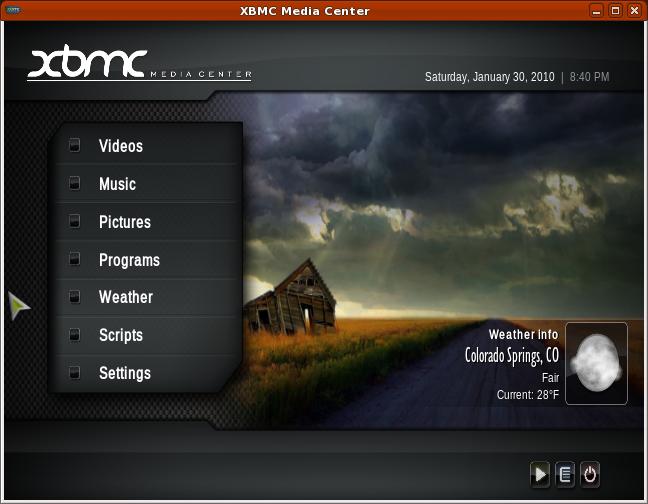Image resolution: width=648 pixels, height=504 pixels.
Task: Click the Fair weather condition text
Action: (x=550, y=377)
